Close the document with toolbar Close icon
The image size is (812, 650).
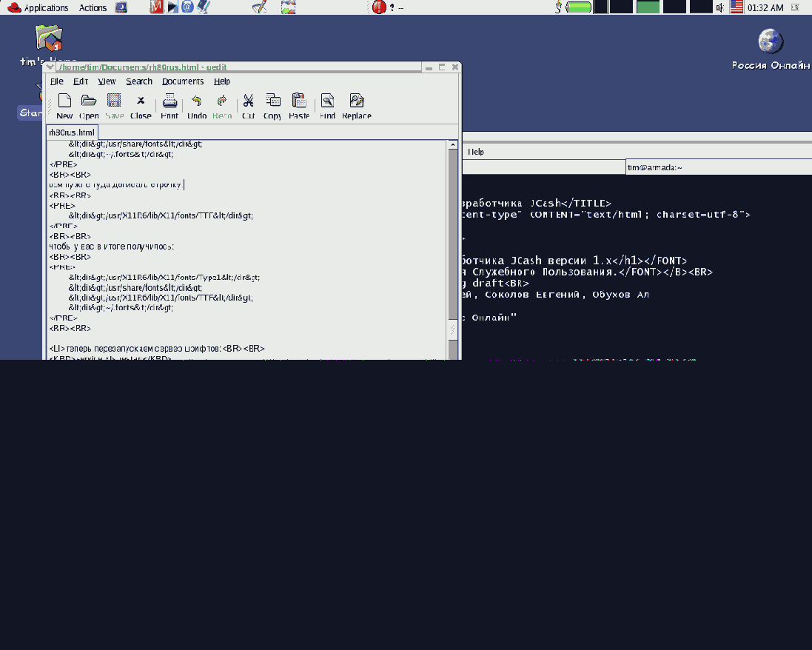140,105
